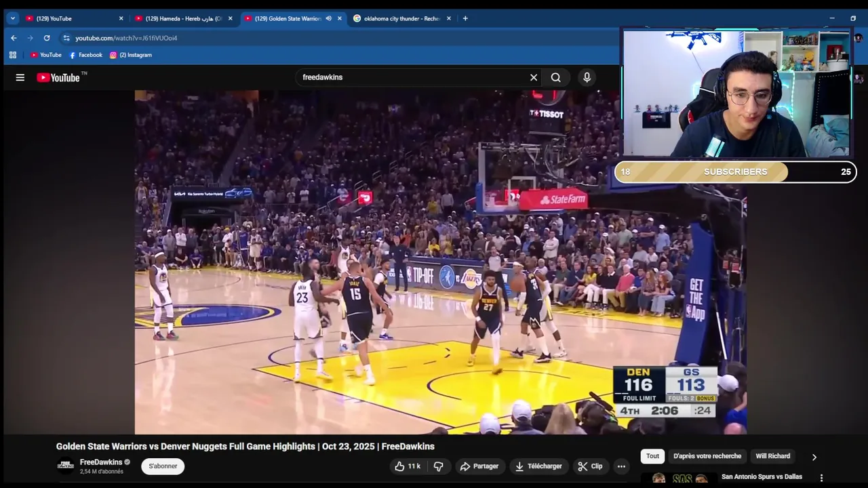The width and height of the screenshot is (868, 488).
Task: Go back with browser back arrow
Action: tap(14, 38)
